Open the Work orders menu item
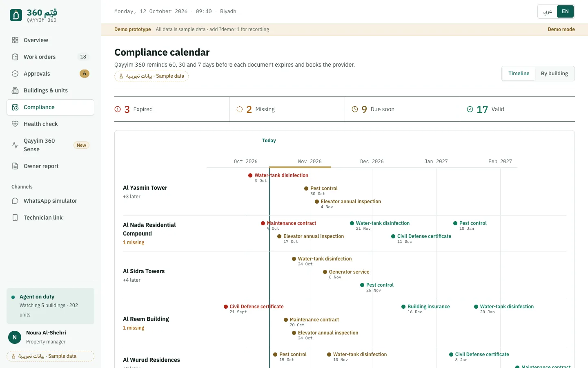This screenshot has width=588, height=368. pos(51,57)
